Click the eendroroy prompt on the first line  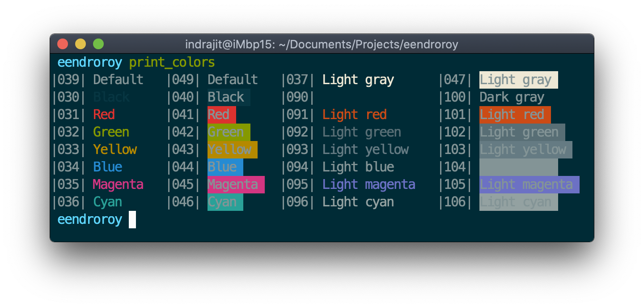89,63
